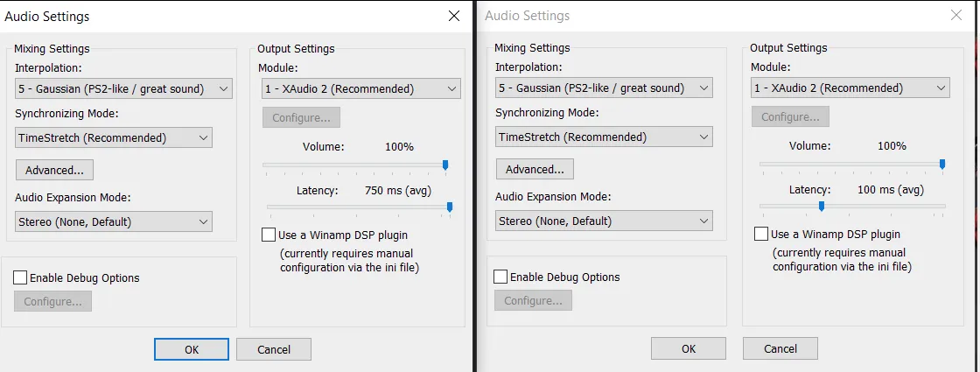Close the inactive right Audio Settings dialog
The height and width of the screenshot is (372, 980).
click(955, 16)
